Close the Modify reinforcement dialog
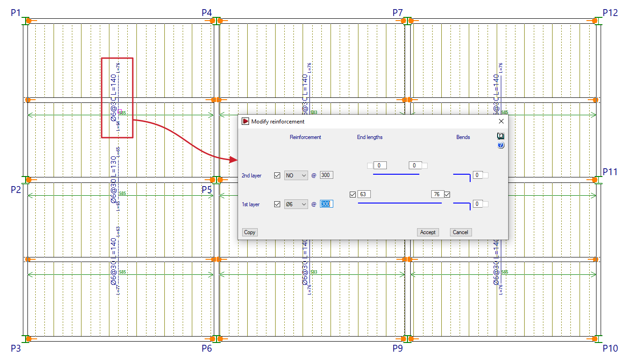Image resolution: width=629 pixels, height=364 pixels. [501, 121]
